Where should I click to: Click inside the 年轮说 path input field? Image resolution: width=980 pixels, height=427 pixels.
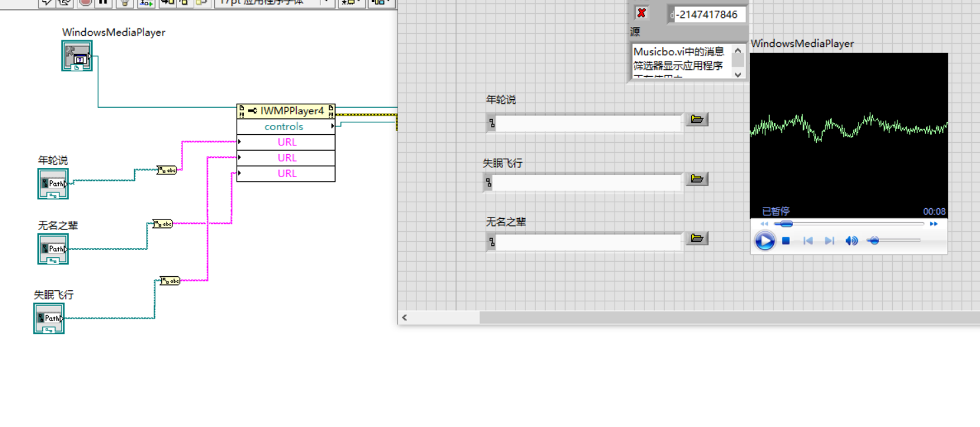(x=588, y=124)
